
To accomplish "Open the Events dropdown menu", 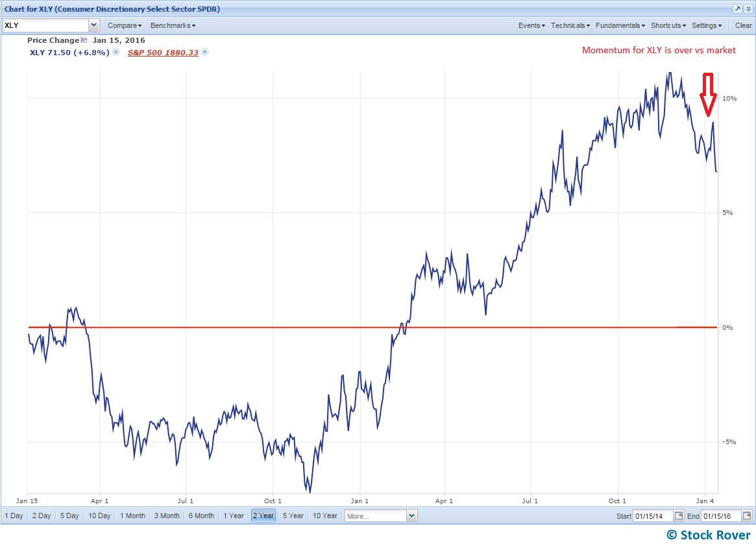I will click(531, 25).
